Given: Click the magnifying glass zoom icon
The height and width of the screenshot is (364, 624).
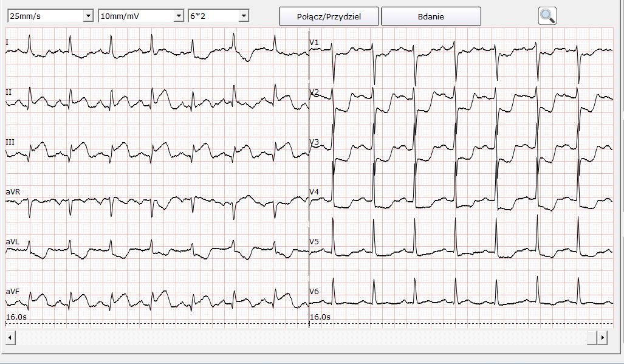Looking at the screenshot, I should click(547, 16).
